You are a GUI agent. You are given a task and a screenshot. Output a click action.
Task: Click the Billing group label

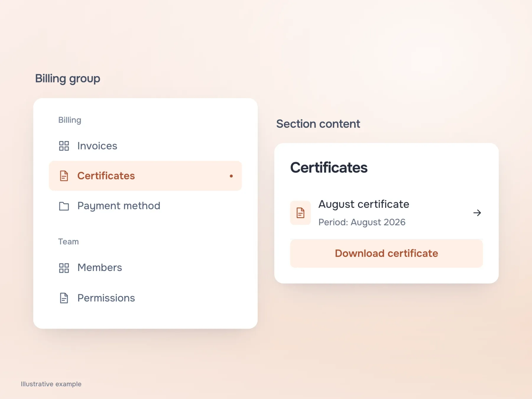(69, 120)
